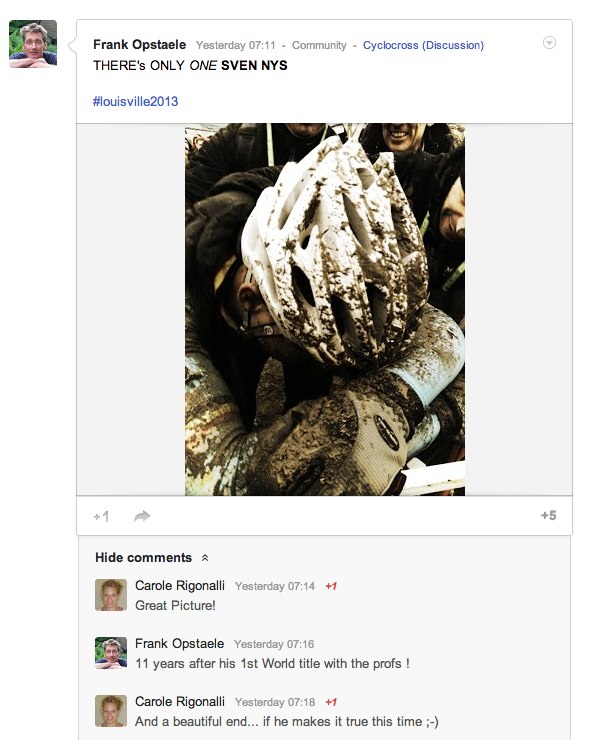Open Carole Rigonalli's avatar on last comment

tap(111, 711)
